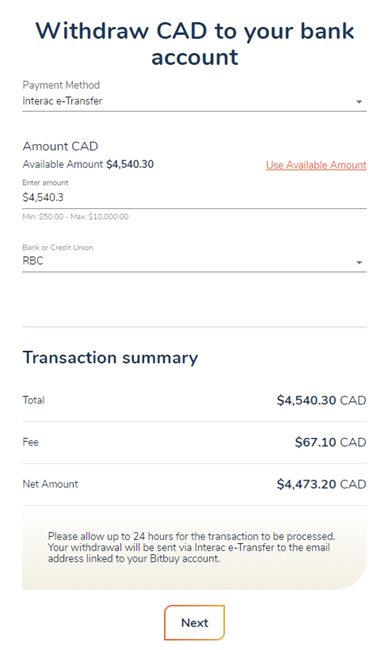Select the Interac e-Transfer payment method field
Image resolution: width=389 pixels, height=650 pixels.
194,101
